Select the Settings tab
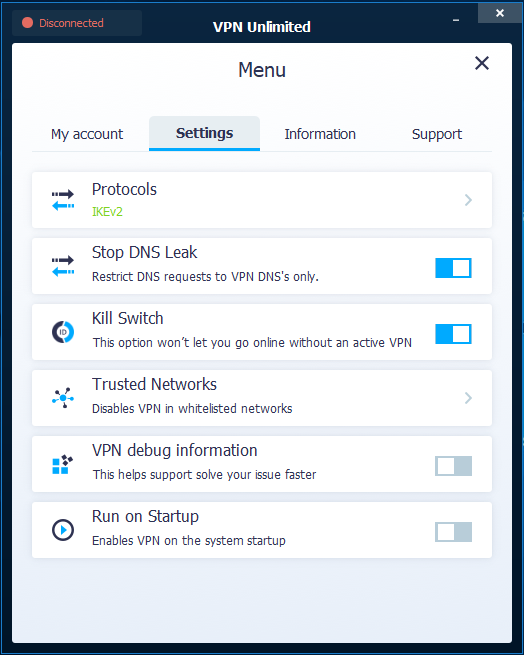Viewport: 524px width, 655px height. (x=204, y=134)
